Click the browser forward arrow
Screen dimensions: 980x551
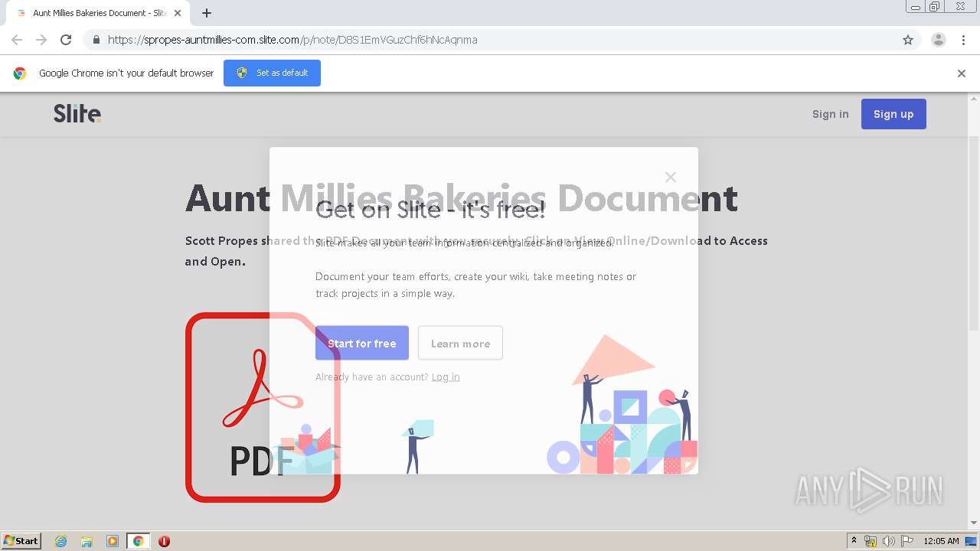41,40
